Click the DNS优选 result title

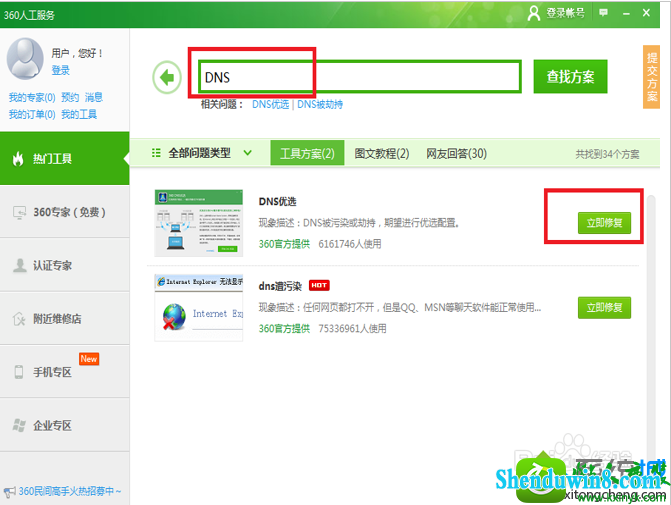tap(277, 202)
